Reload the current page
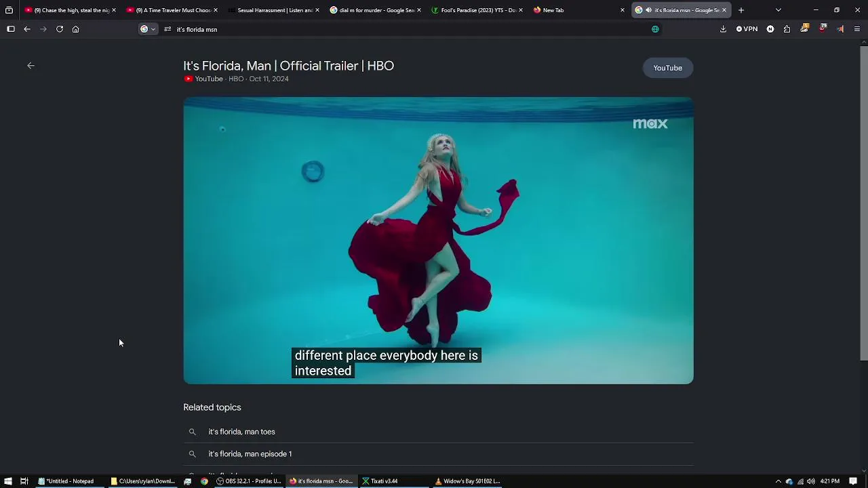Screen dimensions: 868x488 [x=60, y=29]
